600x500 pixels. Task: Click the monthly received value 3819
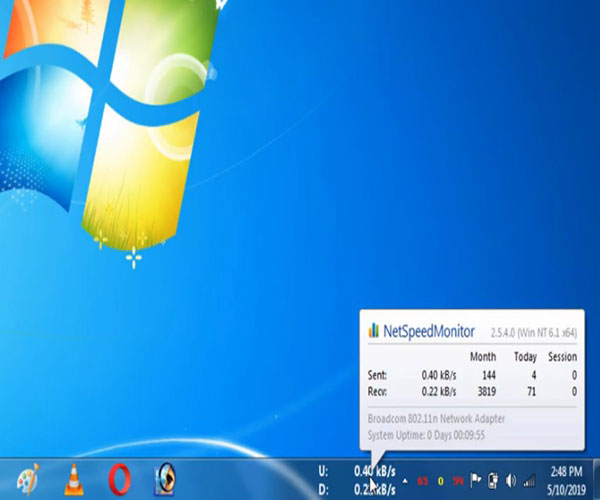click(x=487, y=391)
